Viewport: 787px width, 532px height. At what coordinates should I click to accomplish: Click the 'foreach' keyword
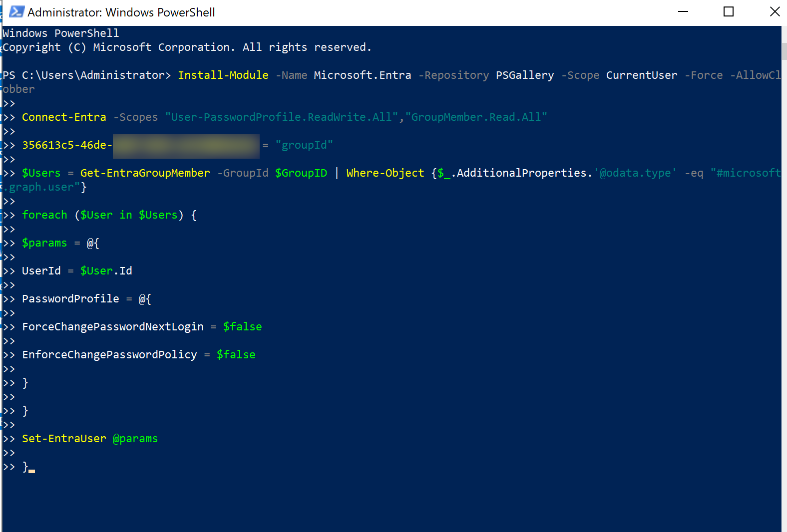click(44, 215)
